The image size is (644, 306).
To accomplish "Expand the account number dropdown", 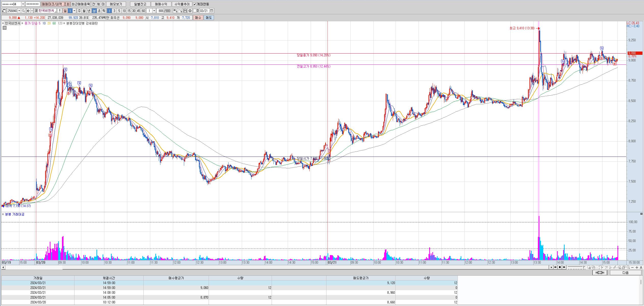I will click(23, 4).
